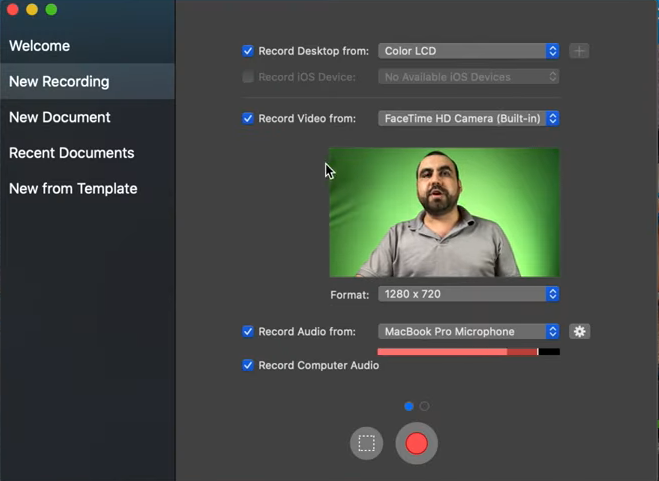Open New Document from the sidebar
The image size is (659, 481).
87,117
